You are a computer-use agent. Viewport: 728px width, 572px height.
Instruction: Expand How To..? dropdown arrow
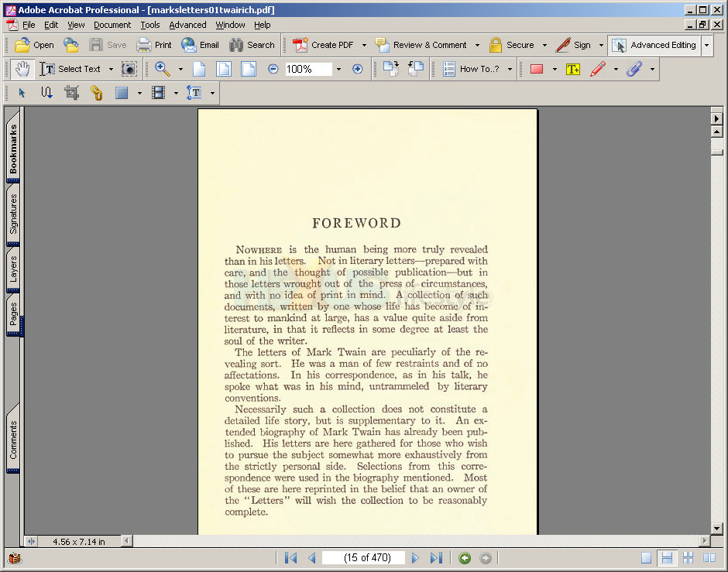510,69
